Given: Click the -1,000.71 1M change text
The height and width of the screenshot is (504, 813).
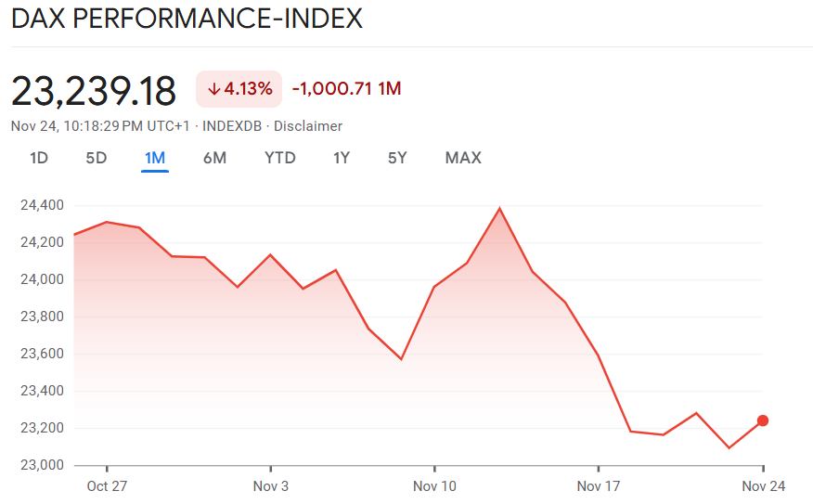Looking at the screenshot, I should tap(346, 89).
